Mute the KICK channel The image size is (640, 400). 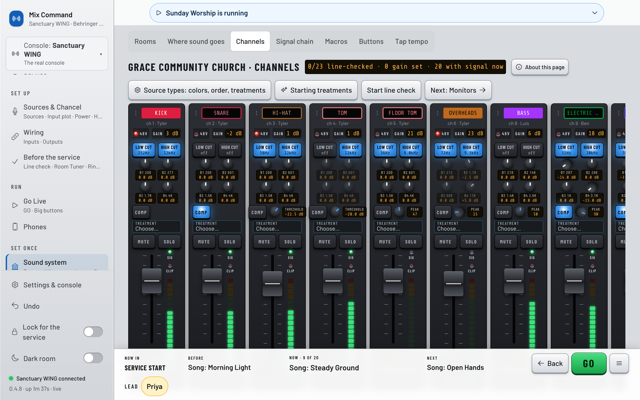coord(143,242)
